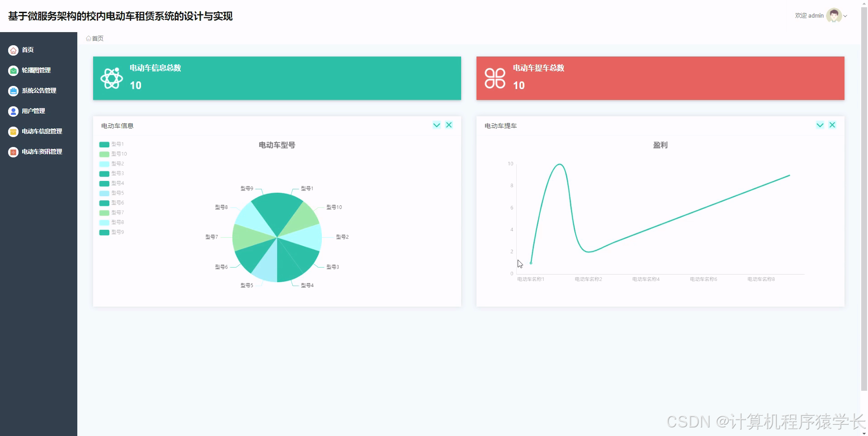The width and height of the screenshot is (868, 436).
Task: Click the 电动车名称6 axis label
Action: (x=703, y=280)
